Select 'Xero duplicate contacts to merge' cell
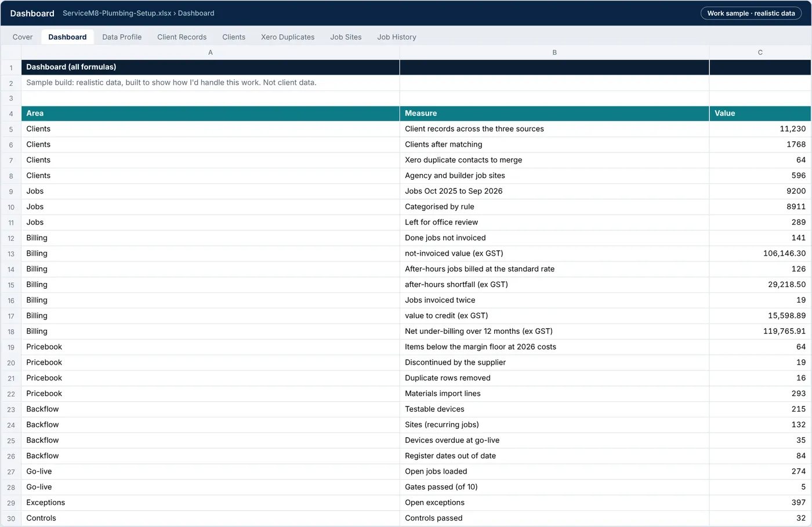Viewport: 812px width, 527px height. (x=554, y=161)
